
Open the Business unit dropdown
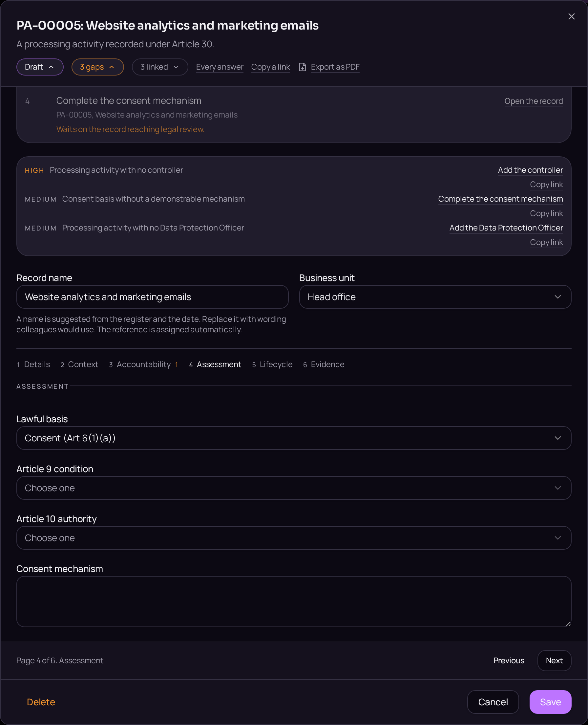(435, 297)
